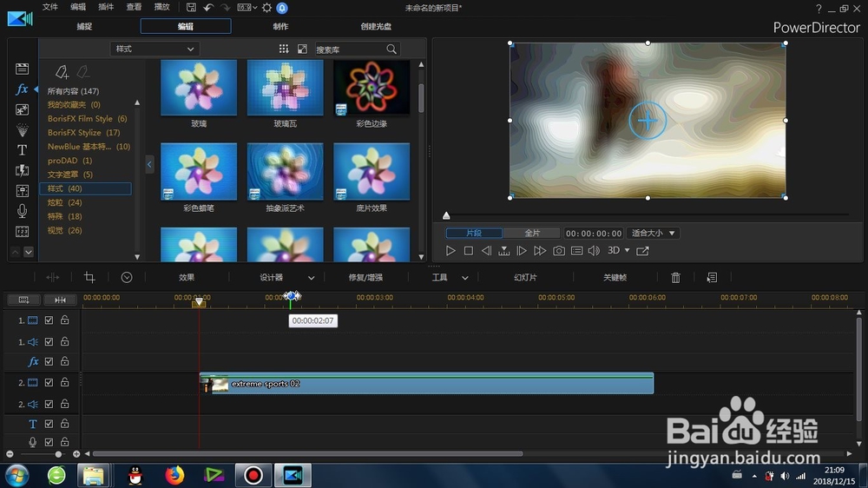Select the extreme sports 02 clip
The height and width of the screenshot is (488, 868).
[426, 383]
